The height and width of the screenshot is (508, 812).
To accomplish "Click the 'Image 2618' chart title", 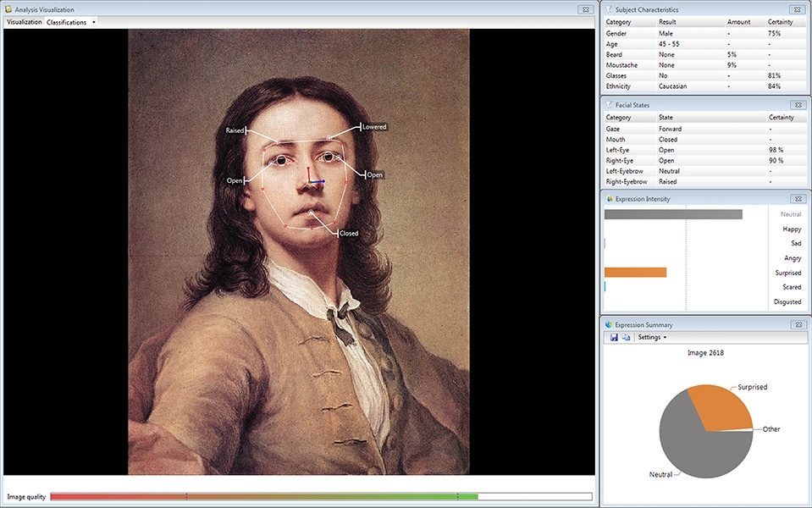I will point(705,353).
